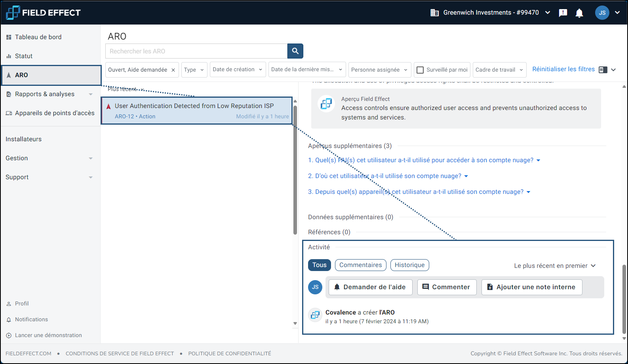Select ARO in the sidebar

[51, 75]
